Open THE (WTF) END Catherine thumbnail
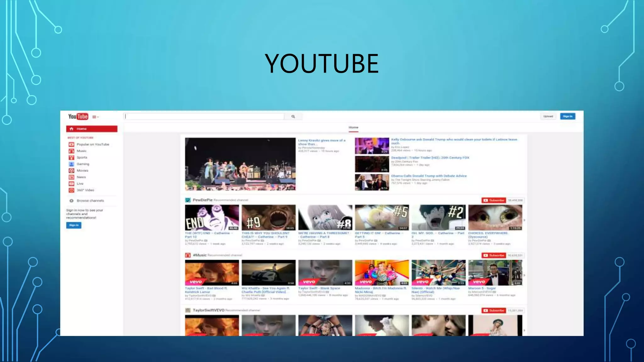 tap(212, 217)
